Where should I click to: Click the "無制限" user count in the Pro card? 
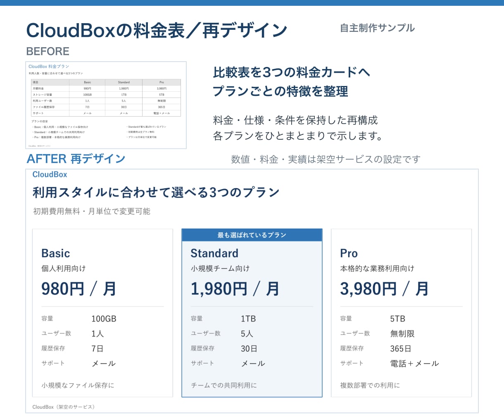(x=402, y=334)
